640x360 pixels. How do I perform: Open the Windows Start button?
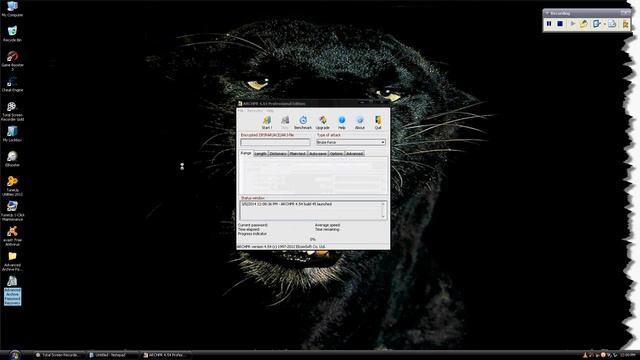(15, 355)
